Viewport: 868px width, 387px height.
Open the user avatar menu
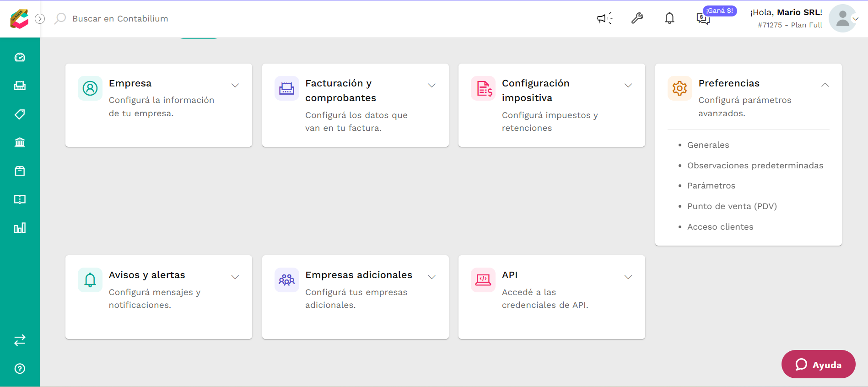(x=842, y=18)
